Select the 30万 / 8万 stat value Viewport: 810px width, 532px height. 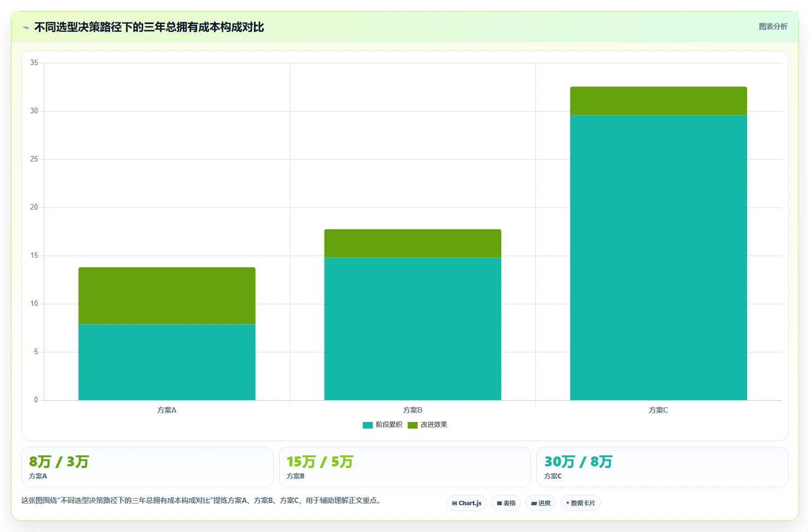click(578, 462)
